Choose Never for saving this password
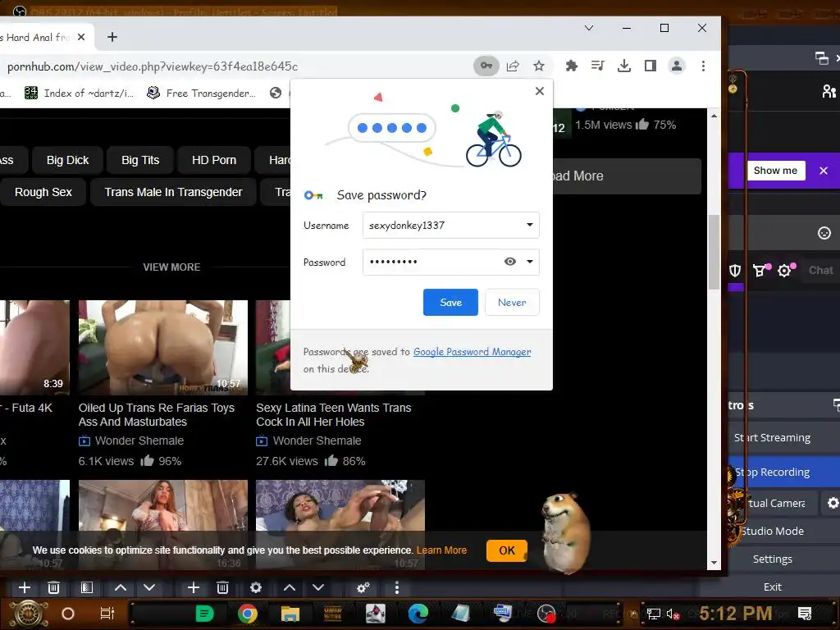 tap(512, 302)
